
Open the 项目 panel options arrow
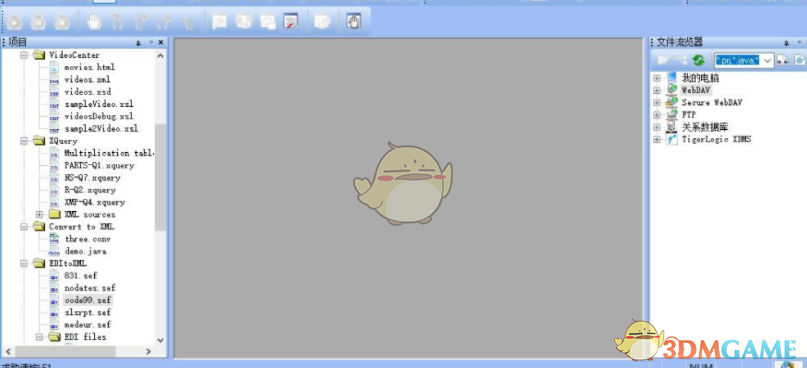pos(151,42)
